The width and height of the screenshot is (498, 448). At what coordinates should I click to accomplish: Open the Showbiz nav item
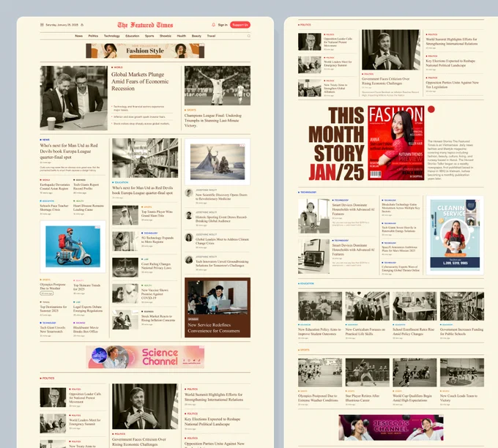[x=166, y=36]
